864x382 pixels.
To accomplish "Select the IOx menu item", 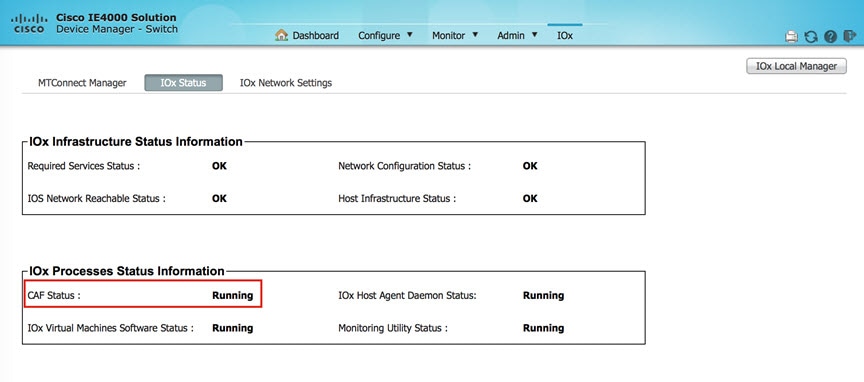I will click(565, 35).
